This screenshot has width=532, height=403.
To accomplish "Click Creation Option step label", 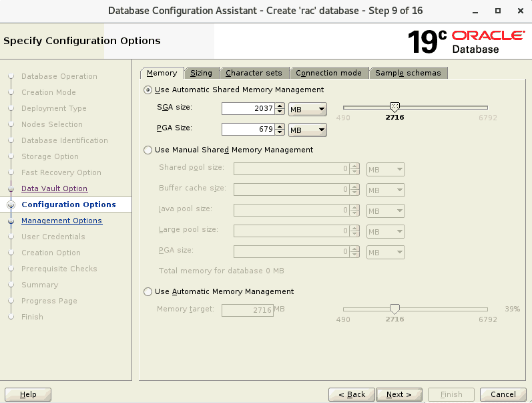I will pyautogui.click(x=51, y=253).
